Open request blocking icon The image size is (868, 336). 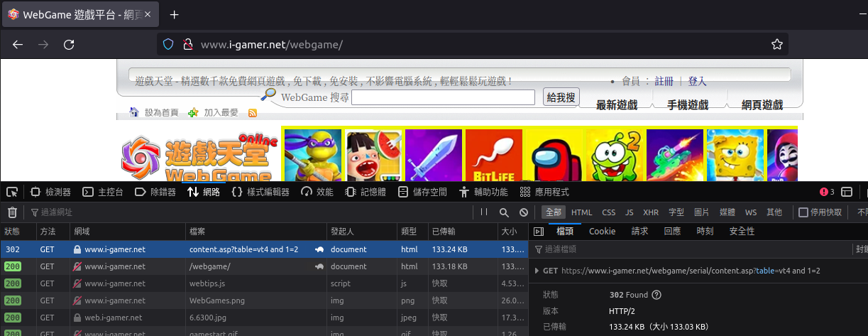(524, 212)
